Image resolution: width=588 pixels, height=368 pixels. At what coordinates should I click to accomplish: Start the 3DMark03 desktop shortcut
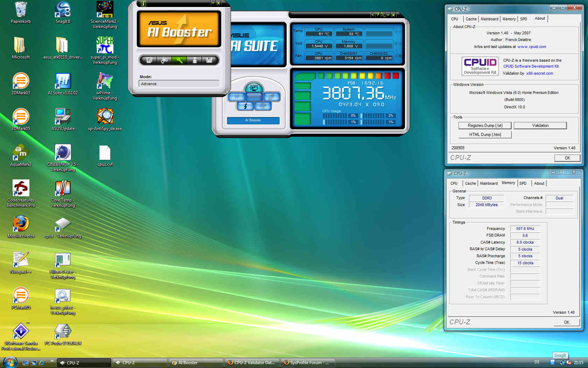(x=21, y=84)
